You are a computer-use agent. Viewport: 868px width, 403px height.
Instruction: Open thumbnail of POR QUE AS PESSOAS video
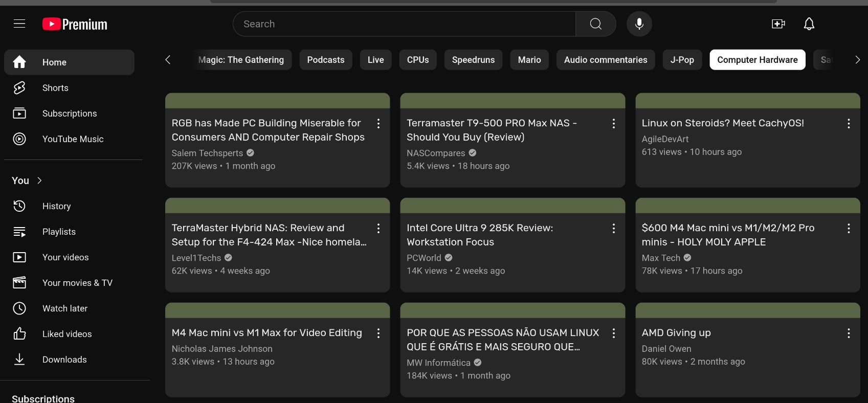(513, 310)
